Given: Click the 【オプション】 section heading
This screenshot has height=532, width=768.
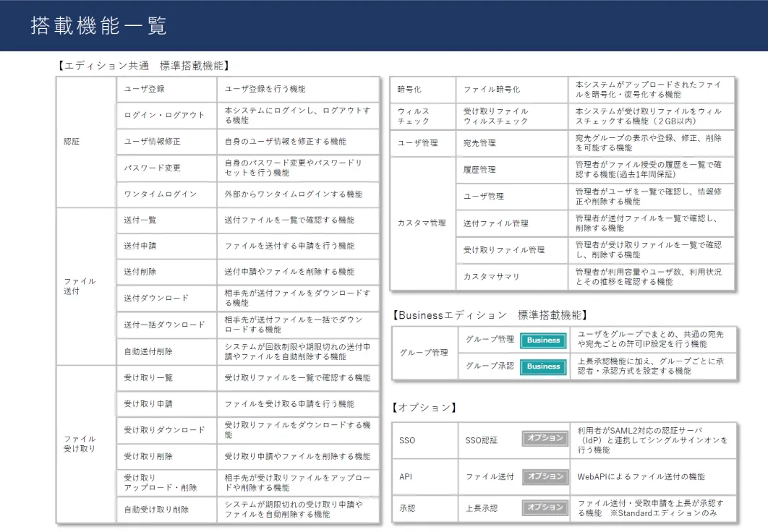Looking at the screenshot, I should point(424,408).
